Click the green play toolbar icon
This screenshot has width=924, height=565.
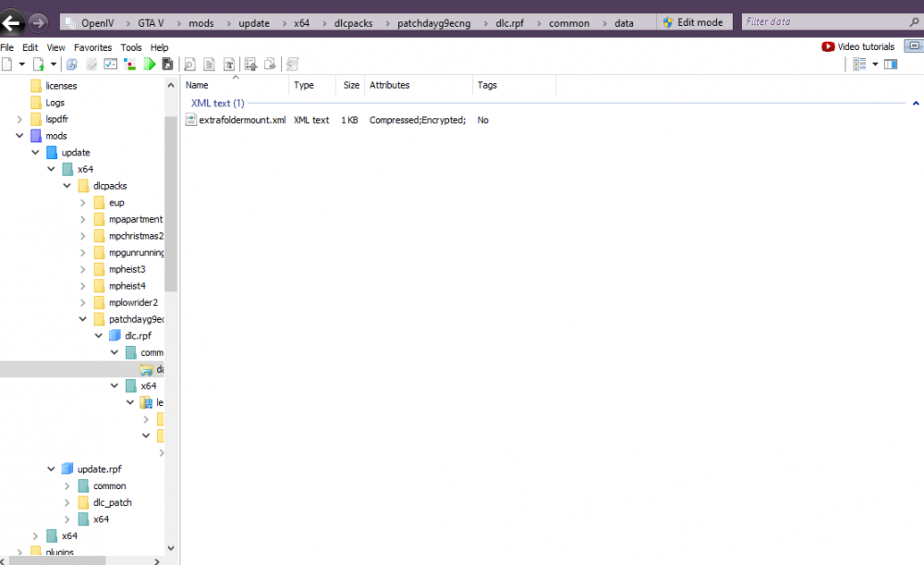(x=149, y=65)
